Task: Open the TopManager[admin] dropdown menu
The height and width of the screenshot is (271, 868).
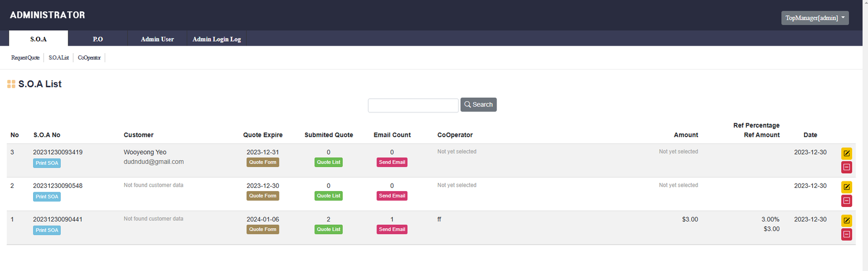Action: coord(815,18)
